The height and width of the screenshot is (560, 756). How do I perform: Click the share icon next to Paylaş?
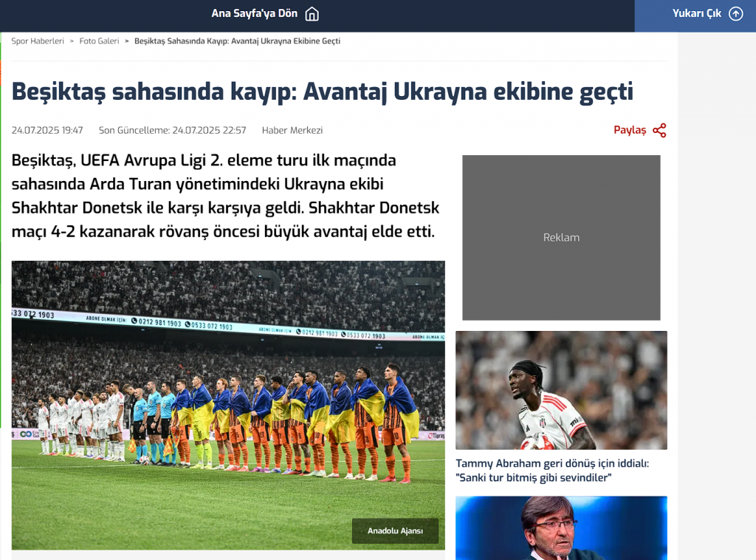click(659, 130)
